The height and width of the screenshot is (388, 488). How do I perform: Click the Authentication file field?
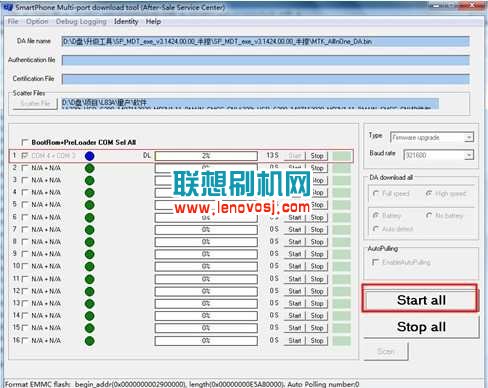(266, 60)
